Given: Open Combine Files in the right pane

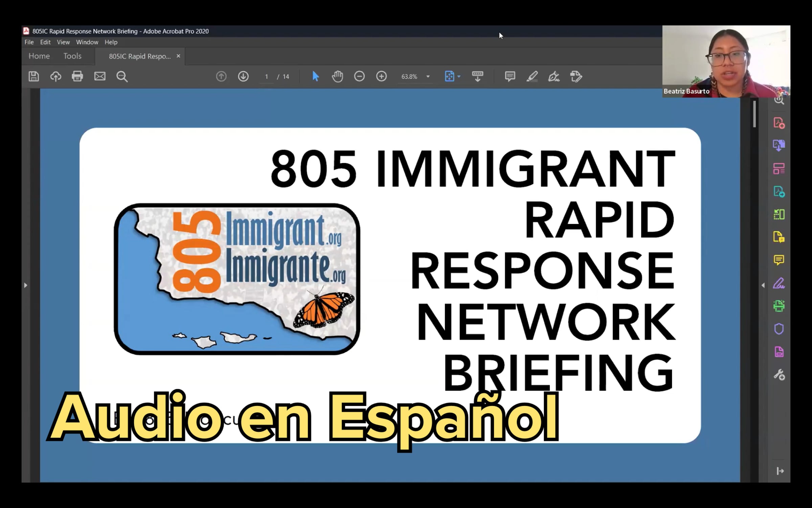Looking at the screenshot, I should pos(779,145).
